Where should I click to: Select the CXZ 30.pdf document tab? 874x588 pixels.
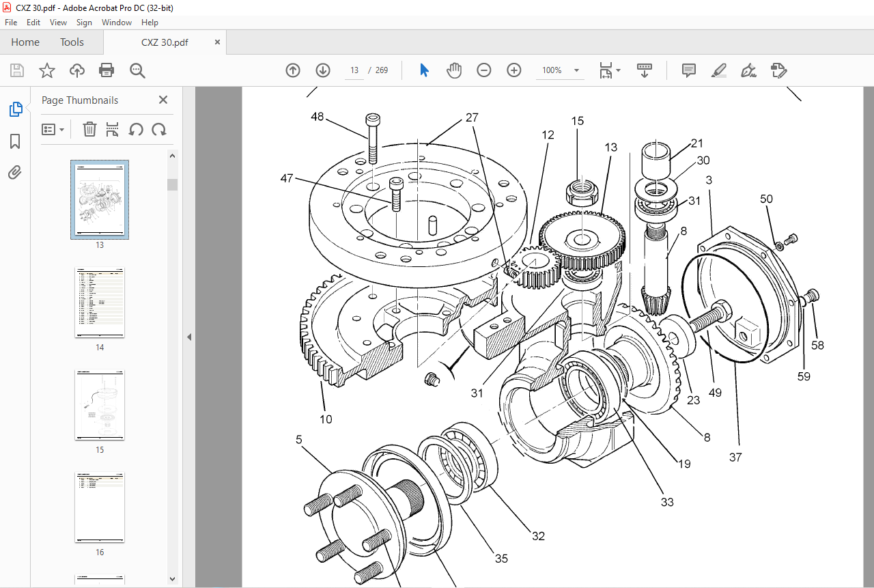click(x=165, y=42)
